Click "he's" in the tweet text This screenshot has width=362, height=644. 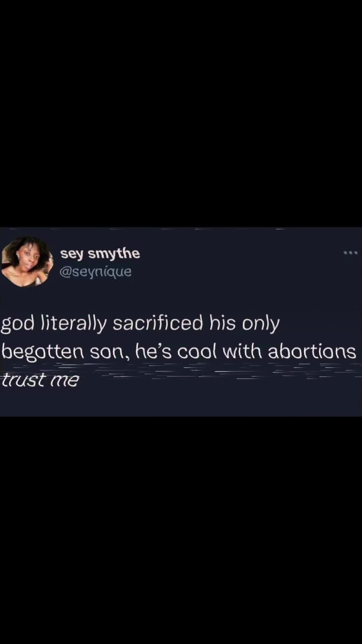point(153,351)
